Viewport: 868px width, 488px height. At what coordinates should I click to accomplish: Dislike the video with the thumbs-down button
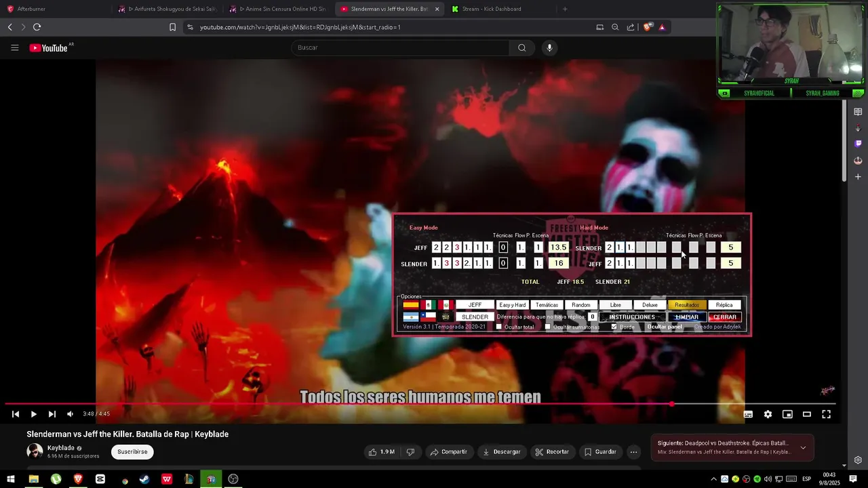pos(410,452)
